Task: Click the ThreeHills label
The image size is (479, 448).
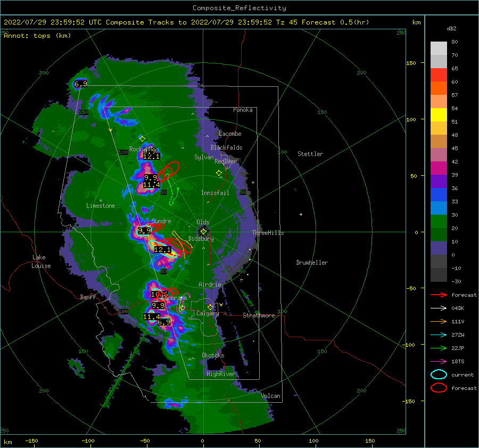Action: point(268,233)
